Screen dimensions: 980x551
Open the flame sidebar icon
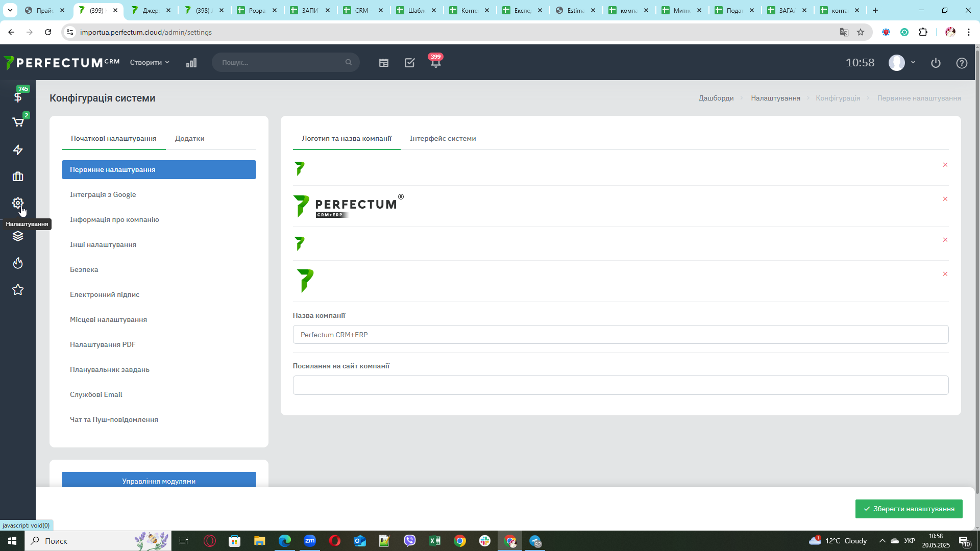pos(18,263)
